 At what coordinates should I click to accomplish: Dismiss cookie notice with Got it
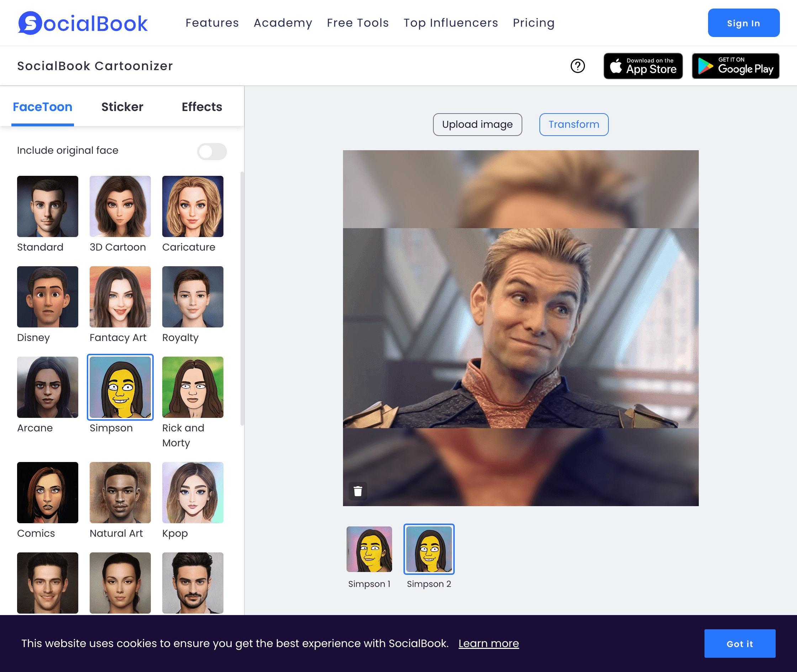739,644
